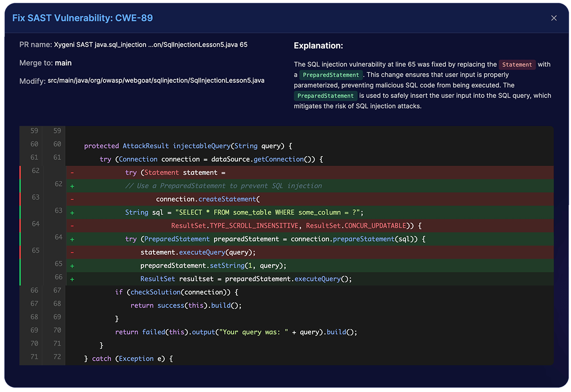The width and height of the screenshot is (571, 392).
Task: Click the 'Merge to: main' branch value
Action: tap(63, 63)
